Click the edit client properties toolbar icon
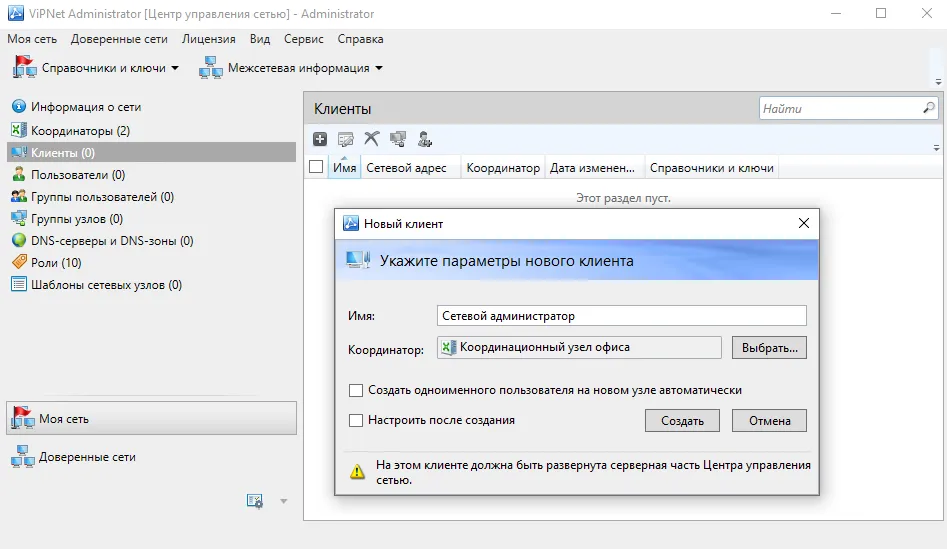The width and height of the screenshot is (947, 549). tap(345, 140)
